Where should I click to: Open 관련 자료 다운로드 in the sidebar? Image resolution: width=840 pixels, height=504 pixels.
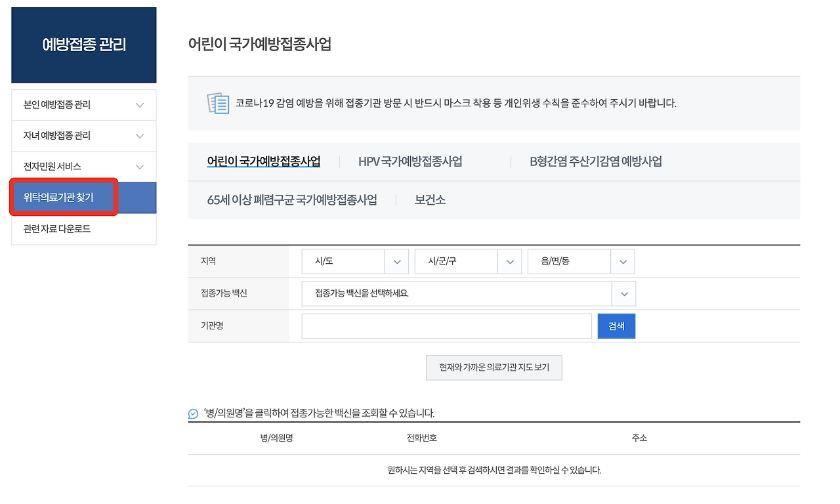pos(83,228)
